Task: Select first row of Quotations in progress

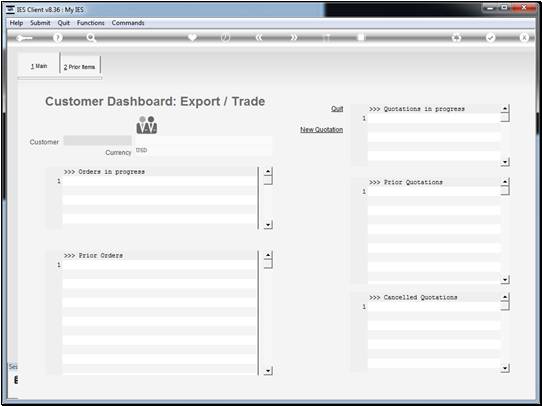Action: point(434,119)
